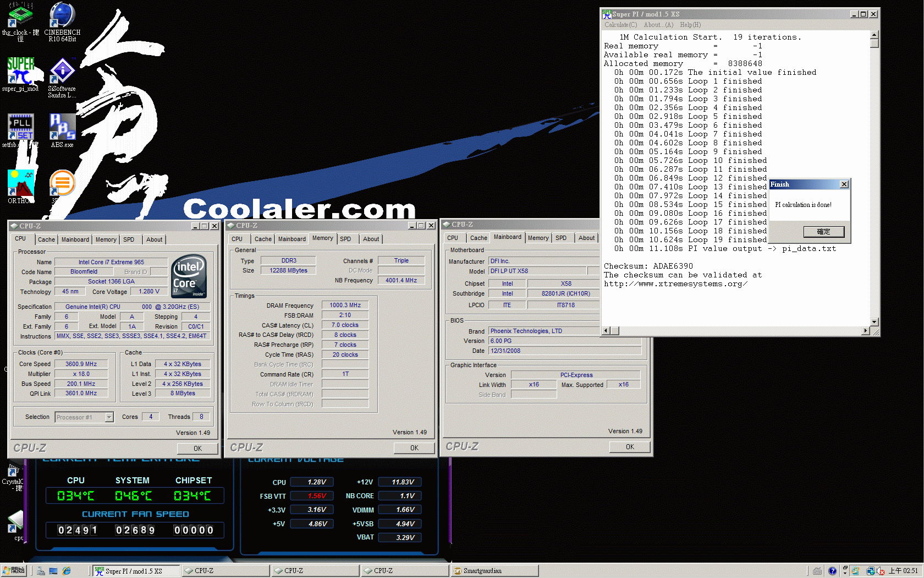Viewport: 924px width, 578px height.
Task: Open the network computers quick launch icon
Action: click(41, 571)
